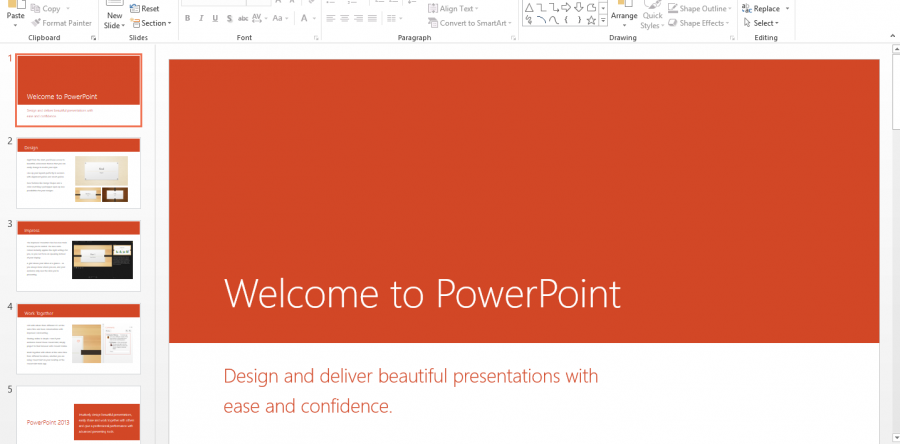This screenshot has width=900, height=444.
Task: Expand the shapes gallery More arrow
Action: [604, 21]
